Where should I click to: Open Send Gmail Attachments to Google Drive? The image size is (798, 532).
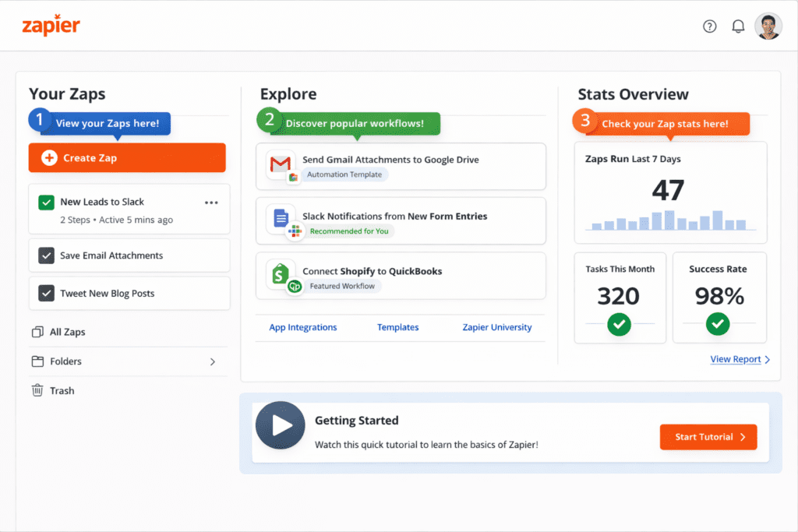tap(401, 167)
